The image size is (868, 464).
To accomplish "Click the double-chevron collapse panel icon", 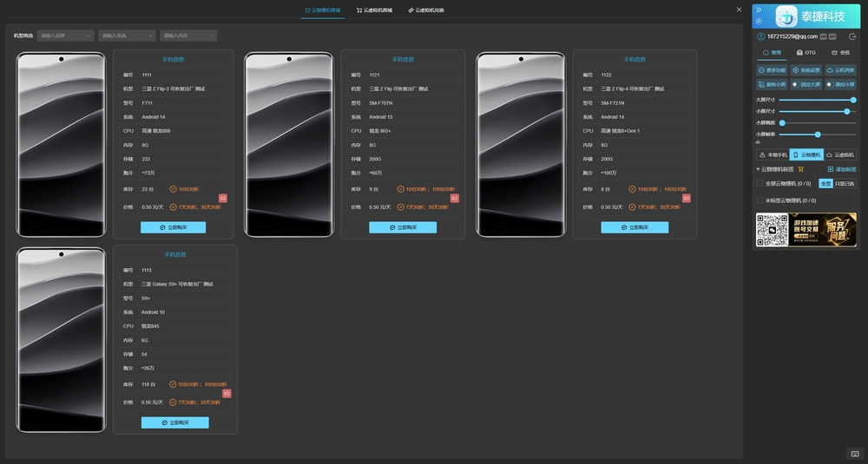I will coord(759,10).
